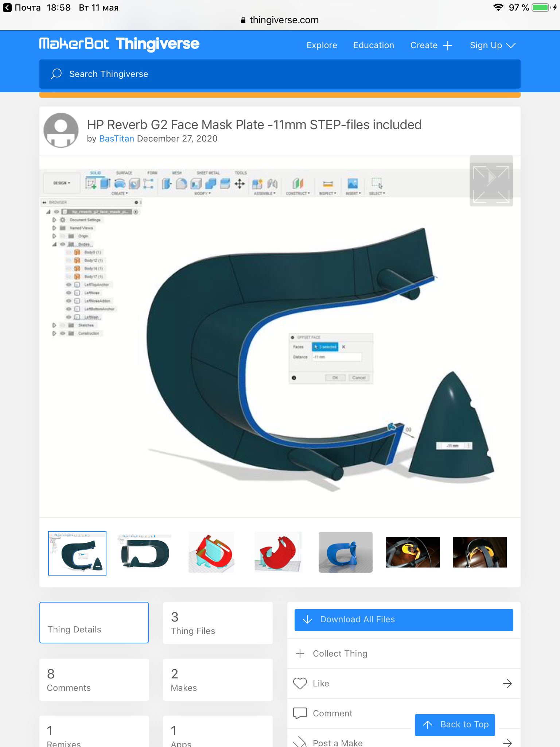The image size is (560, 747).
Task: Click the plus icon beside Collect Thing
Action: (x=300, y=654)
